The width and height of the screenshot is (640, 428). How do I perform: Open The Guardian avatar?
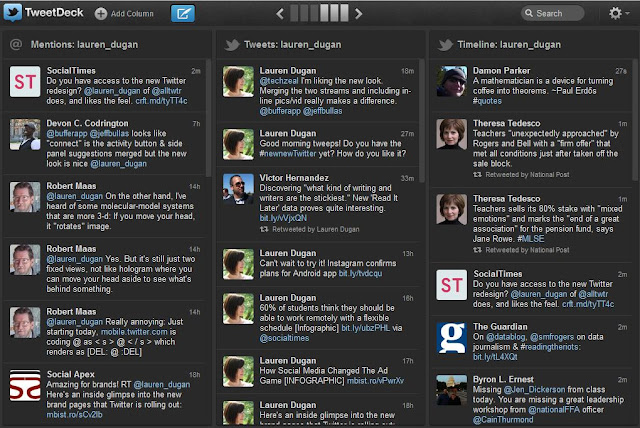coord(451,338)
